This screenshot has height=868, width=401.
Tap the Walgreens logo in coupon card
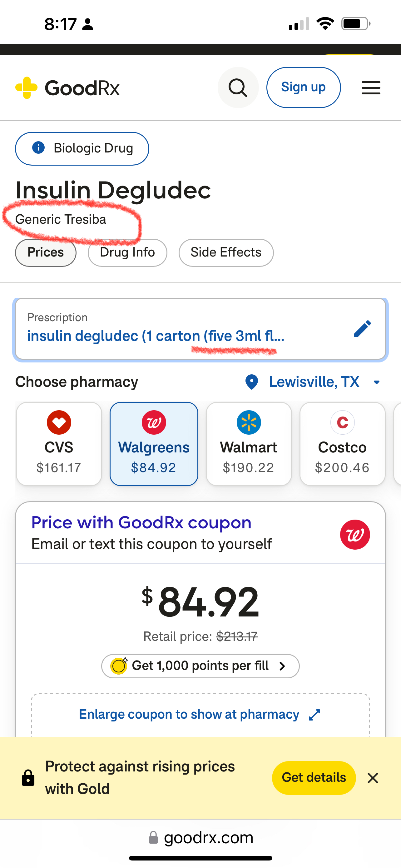354,535
